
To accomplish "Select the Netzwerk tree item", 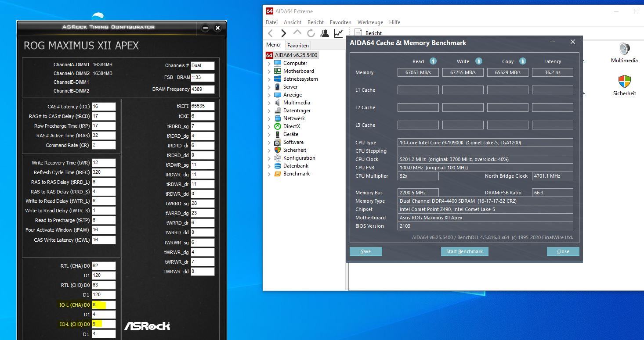I will tap(294, 118).
